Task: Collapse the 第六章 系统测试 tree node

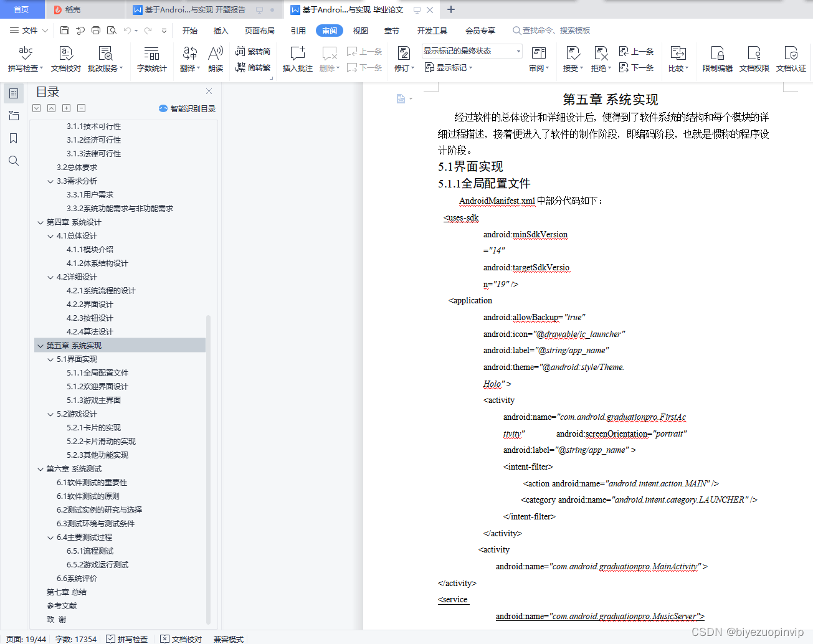Action: (40, 469)
